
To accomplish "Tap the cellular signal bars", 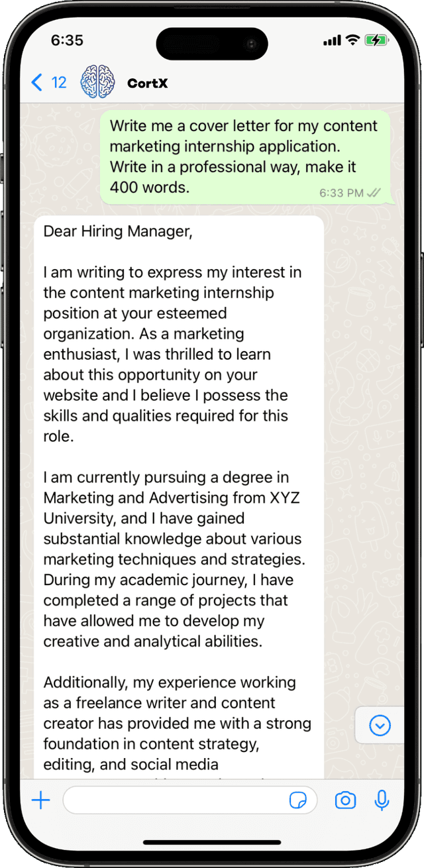I will coord(331,41).
